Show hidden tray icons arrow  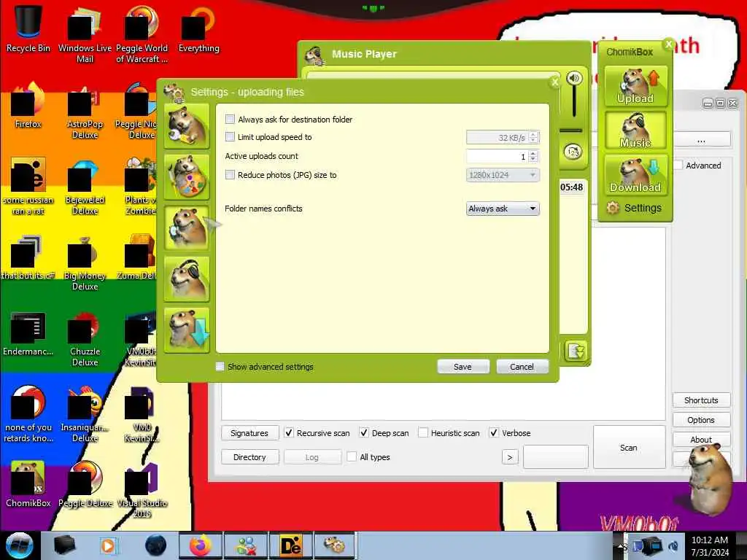pyautogui.click(x=620, y=546)
